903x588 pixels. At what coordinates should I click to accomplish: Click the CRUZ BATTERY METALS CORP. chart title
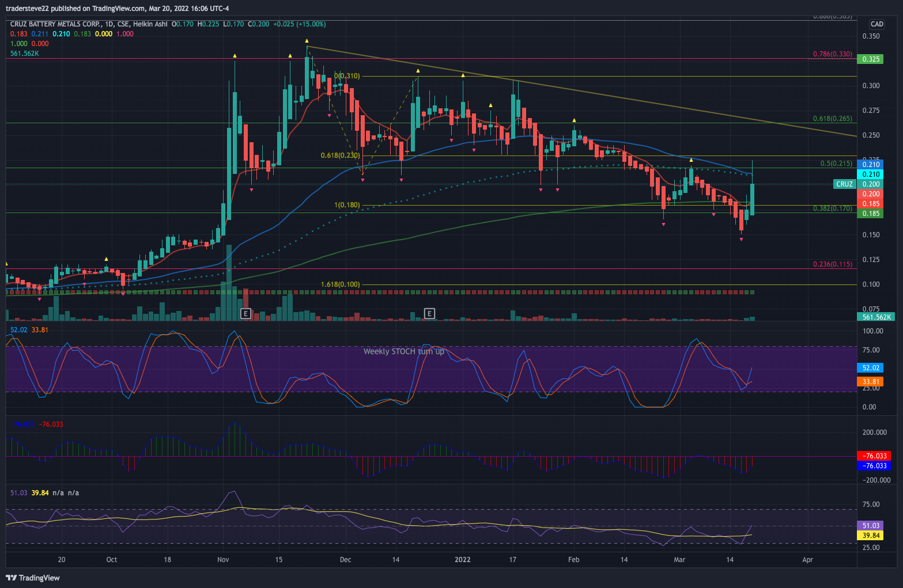click(55, 24)
